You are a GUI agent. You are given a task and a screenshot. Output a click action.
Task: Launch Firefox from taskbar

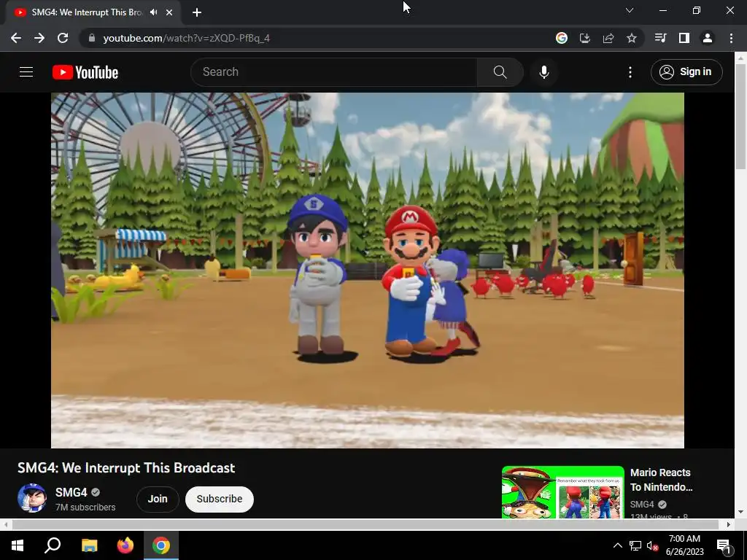[125, 545]
